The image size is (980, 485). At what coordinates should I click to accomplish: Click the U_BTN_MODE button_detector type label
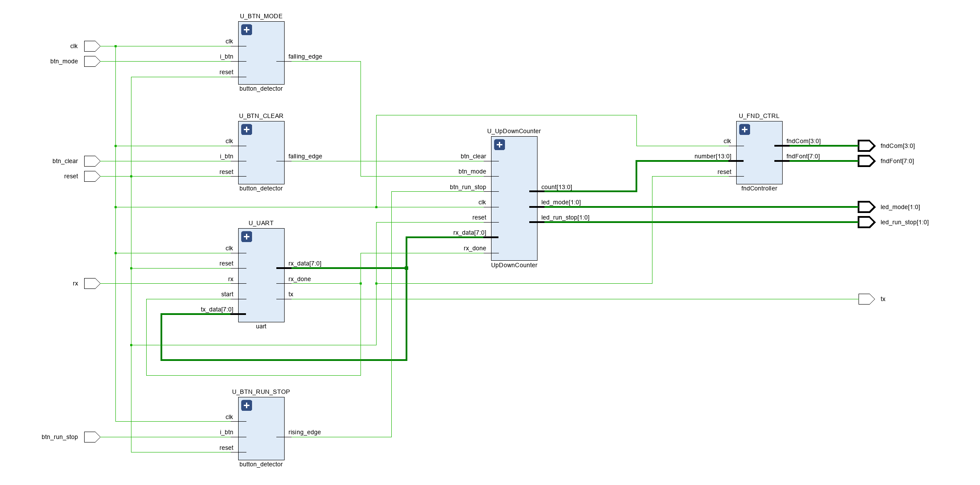click(261, 88)
